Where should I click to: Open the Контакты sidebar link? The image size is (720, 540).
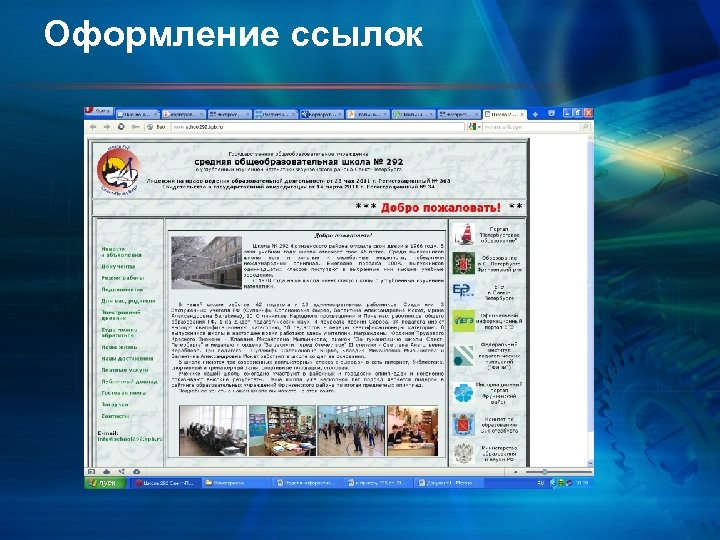tap(115, 416)
